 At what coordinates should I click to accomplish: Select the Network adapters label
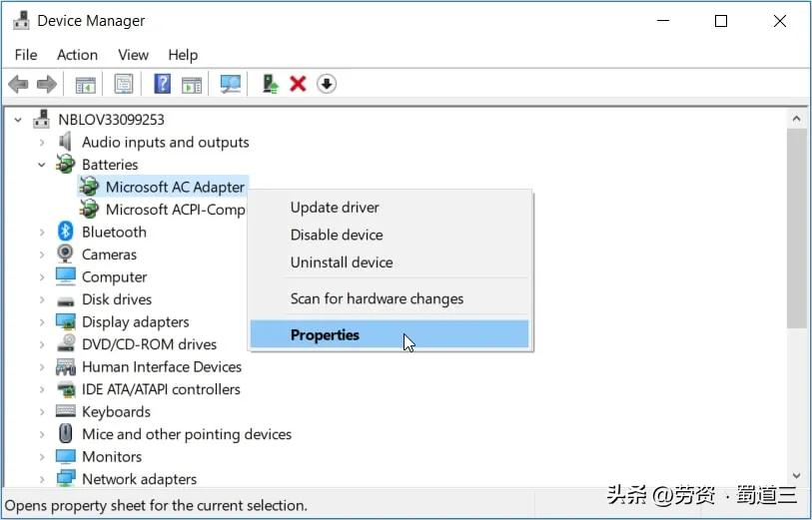tap(139, 479)
